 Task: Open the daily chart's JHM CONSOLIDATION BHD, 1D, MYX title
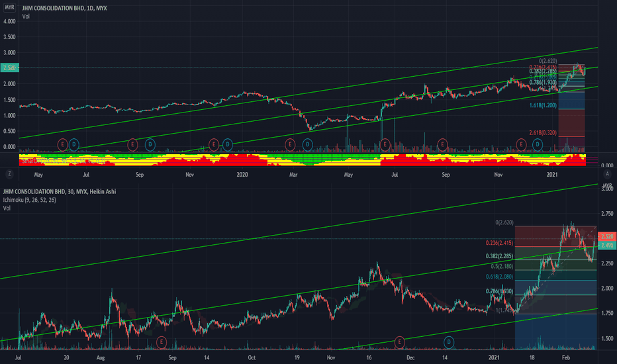[x=64, y=8]
